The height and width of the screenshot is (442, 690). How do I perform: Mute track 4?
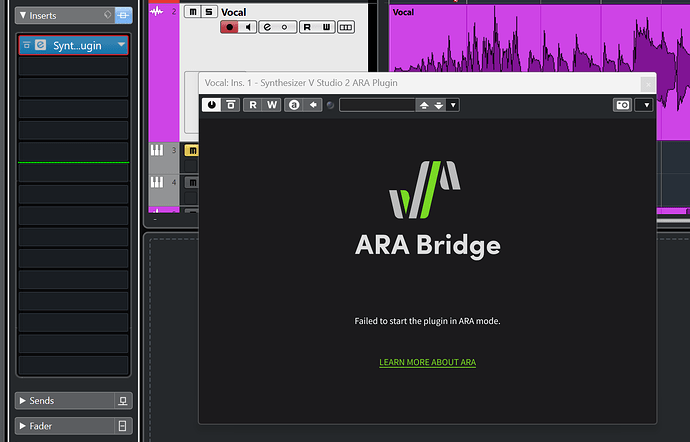point(192,182)
